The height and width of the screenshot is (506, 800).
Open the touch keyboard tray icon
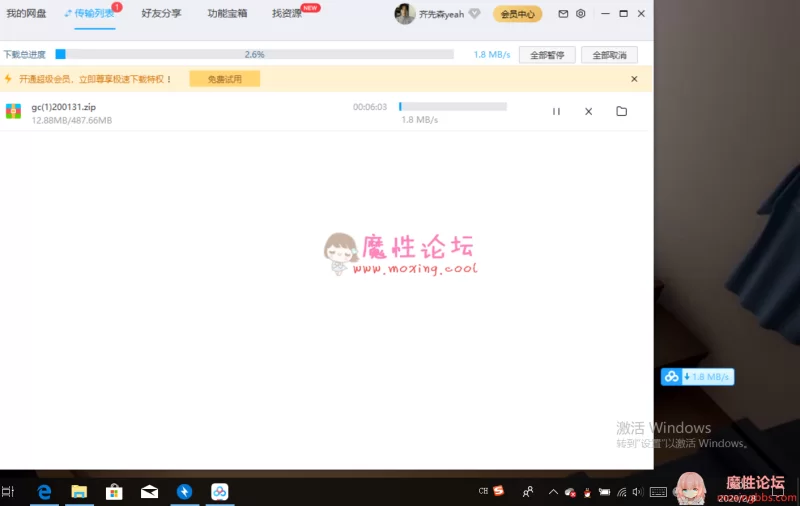click(x=658, y=492)
